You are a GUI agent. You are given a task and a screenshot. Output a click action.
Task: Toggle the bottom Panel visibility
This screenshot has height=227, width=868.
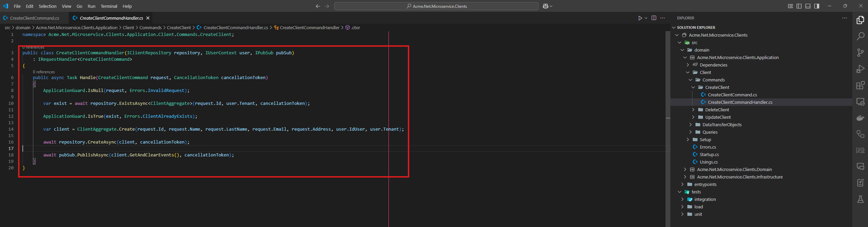(x=808, y=6)
